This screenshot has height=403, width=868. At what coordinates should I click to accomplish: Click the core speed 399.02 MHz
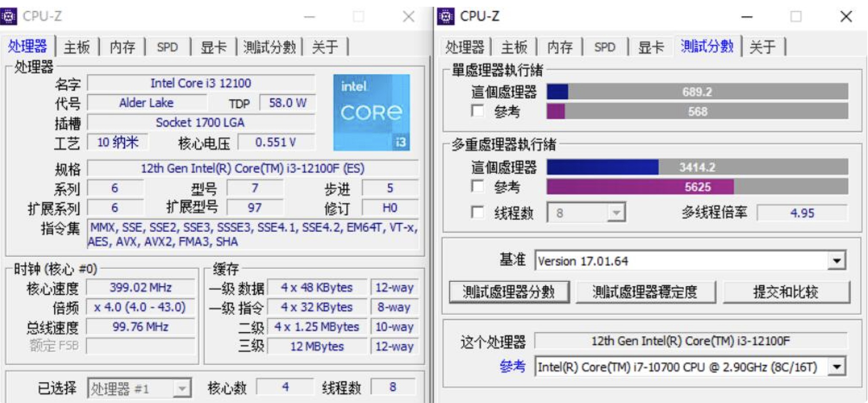141,288
